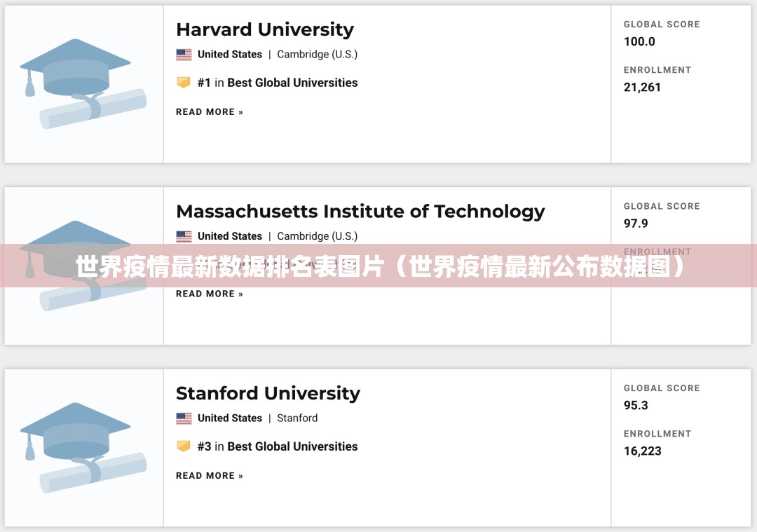Open MIT's READ MORE link
The height and width of the screenshot is (532, 757).
(x=209, y=294)
